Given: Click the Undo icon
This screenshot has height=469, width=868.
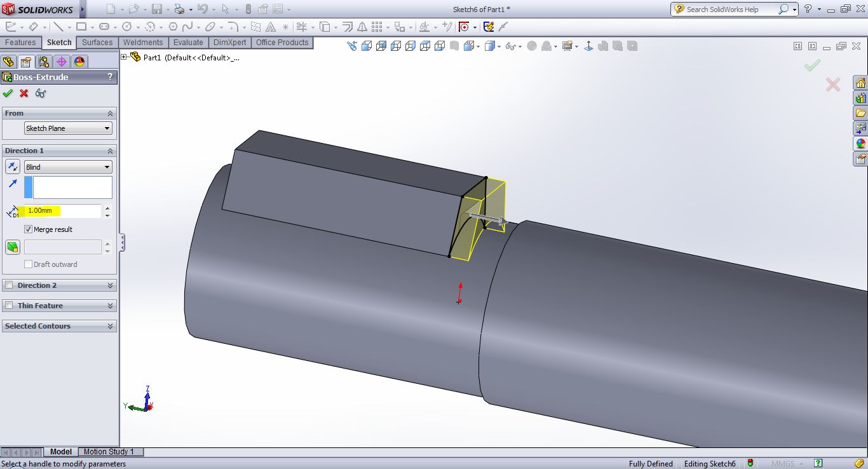Looking at the screenshot, I should tap(202, 9).
